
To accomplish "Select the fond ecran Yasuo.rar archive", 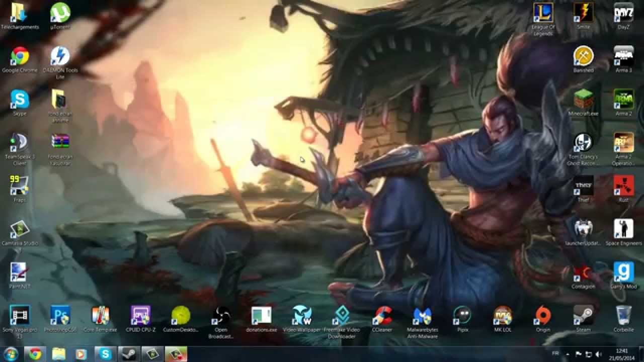I will (x=60, y=149).
